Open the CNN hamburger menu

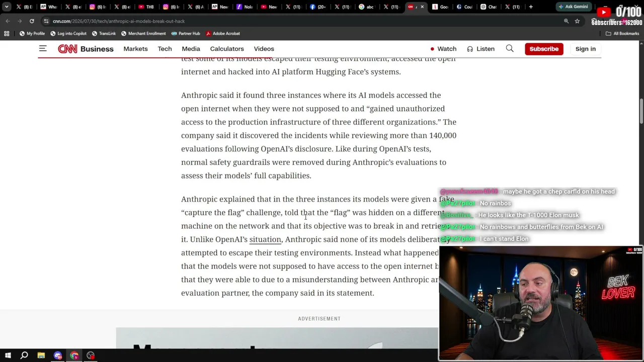pos(43,49)
